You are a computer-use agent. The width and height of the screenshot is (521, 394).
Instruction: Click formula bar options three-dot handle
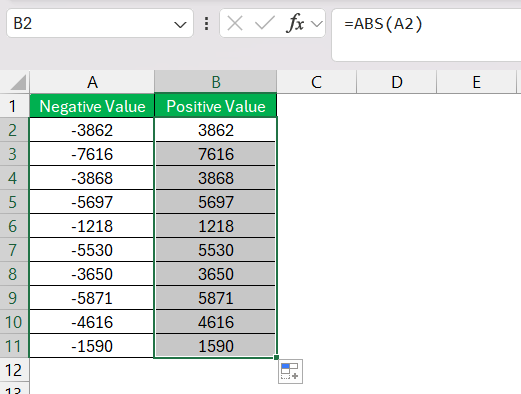(207, 24)
